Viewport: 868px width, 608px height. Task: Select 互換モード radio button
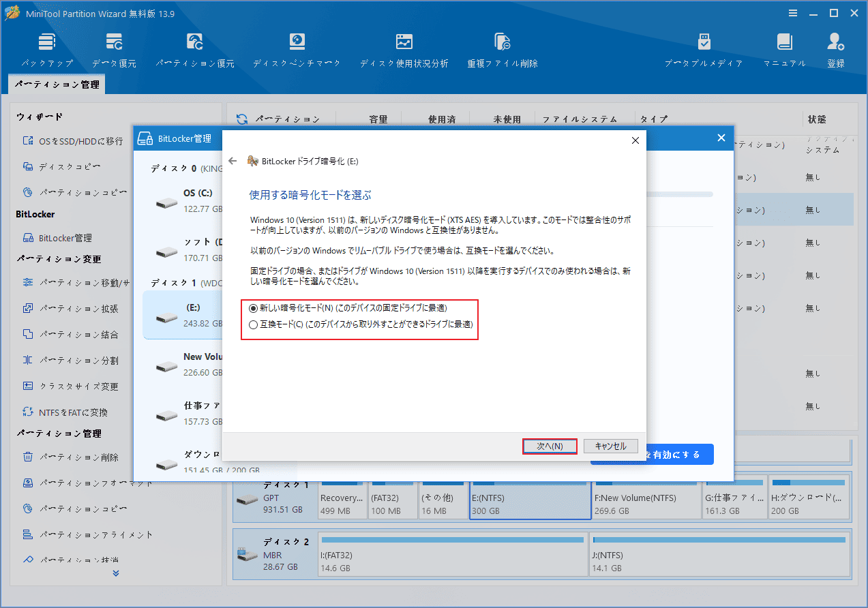254,324
